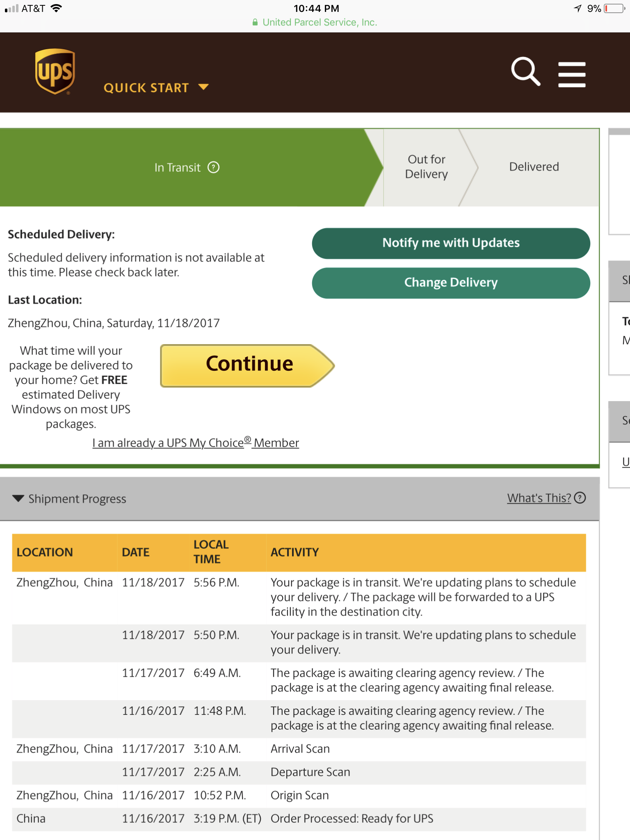Image resolution: width=630 pixels, height=840 pixels.
Task: Expand the Quick Start dropdown
Action: click(x=156, y=88)
